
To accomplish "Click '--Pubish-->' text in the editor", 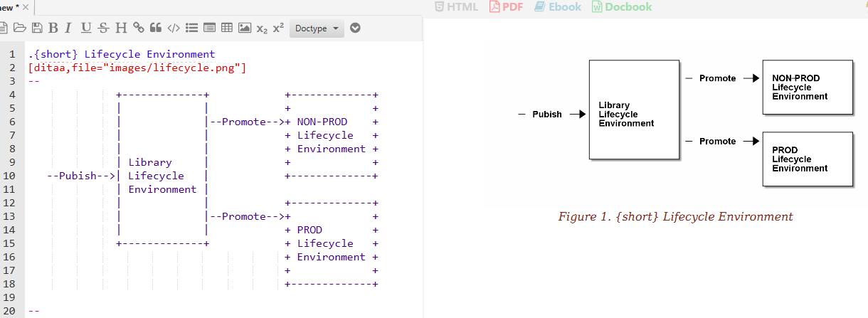I will [81, 176].
